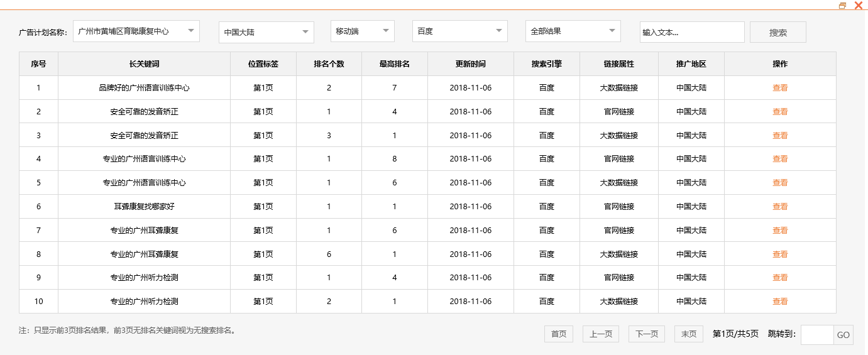Click 查看 link for row 1
This screenshot has height=355, width=868.
[x=780, y=88]
